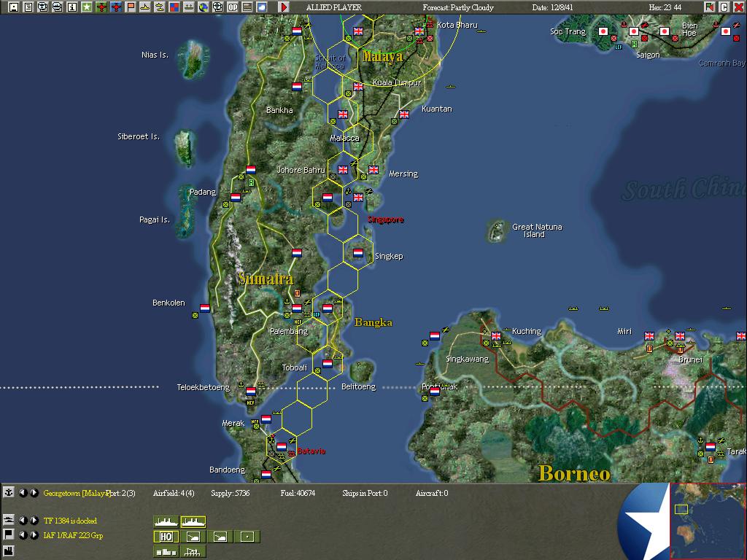The width and height of the screenshot is (747, 560).
Task: Click the 'Fuel: 40674' readout
Action: (298, 493)
